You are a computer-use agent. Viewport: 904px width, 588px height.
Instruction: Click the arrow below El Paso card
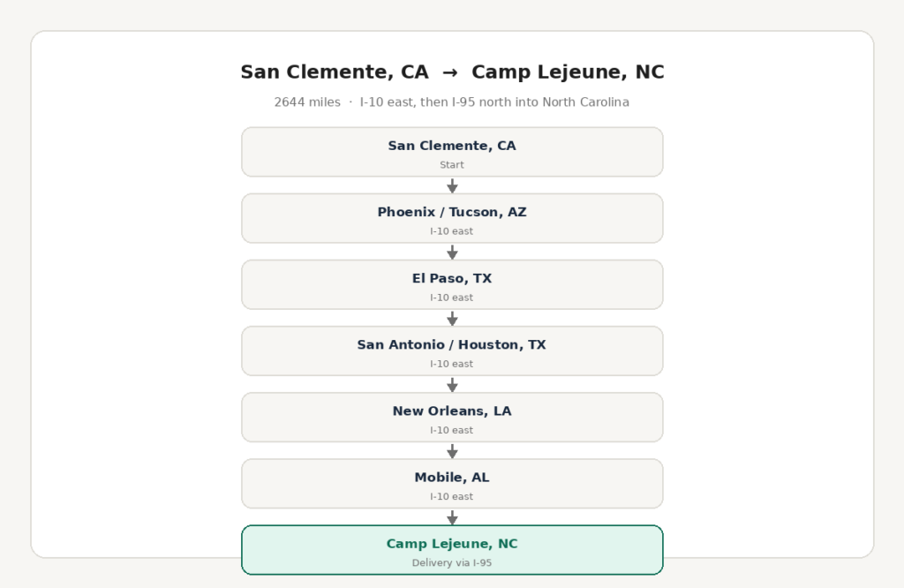tap(452, 318)
